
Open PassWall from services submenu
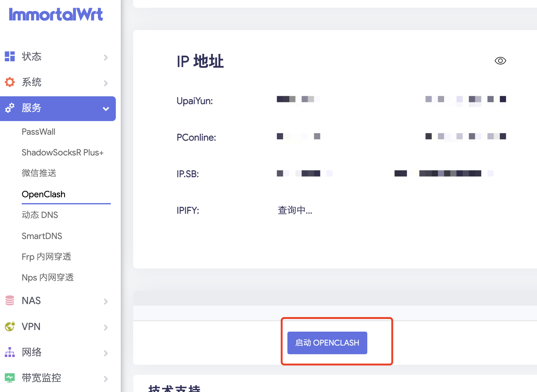click(38, 132)
